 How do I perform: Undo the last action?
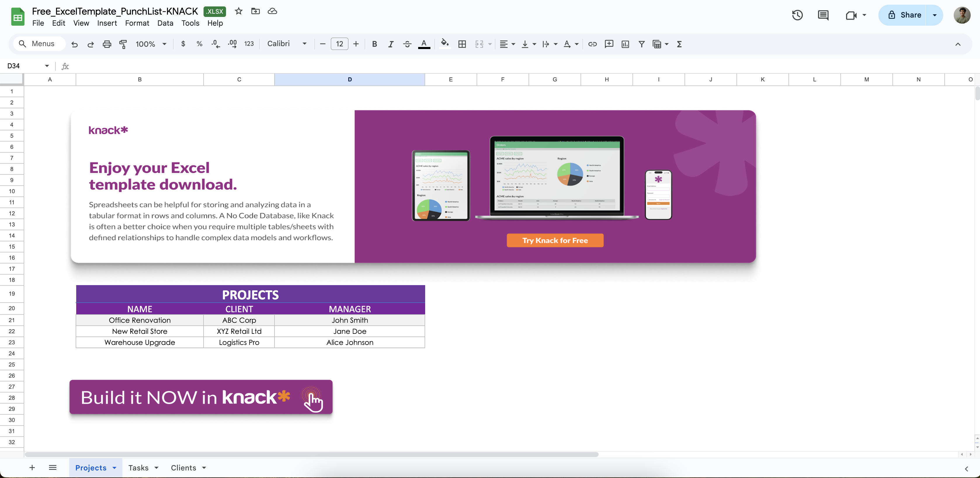pos(74,44)
